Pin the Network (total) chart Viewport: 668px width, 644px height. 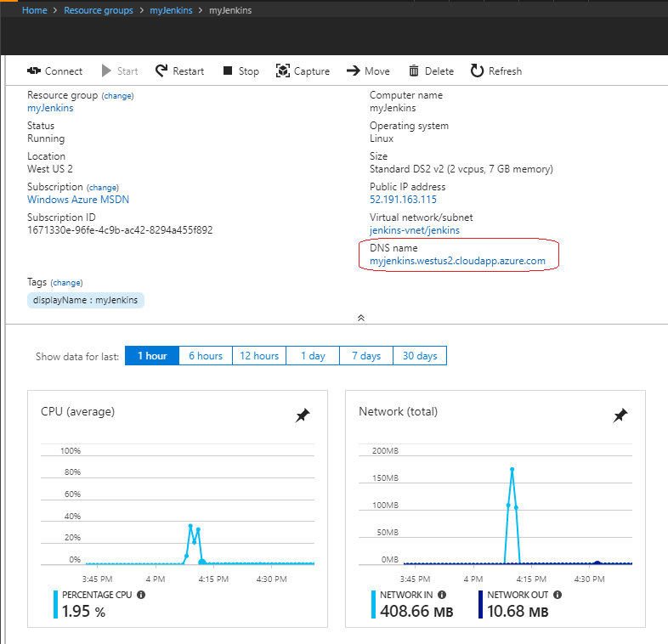pos(620,415)
